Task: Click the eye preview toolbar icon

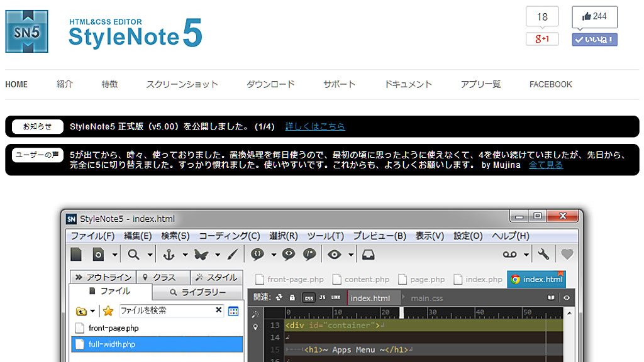Action: [x=335, y=255]
